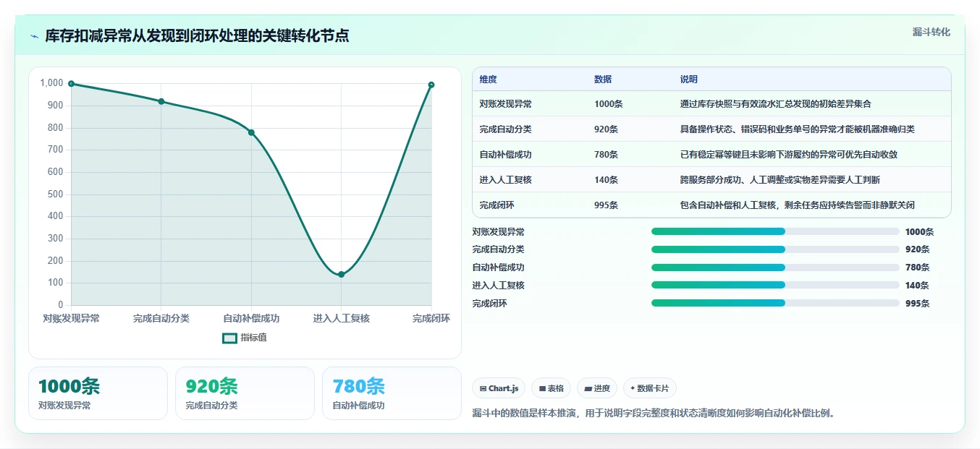Select the Chart.js tag chip
Screen dimensions: 980x449
(x=499, y=388)
